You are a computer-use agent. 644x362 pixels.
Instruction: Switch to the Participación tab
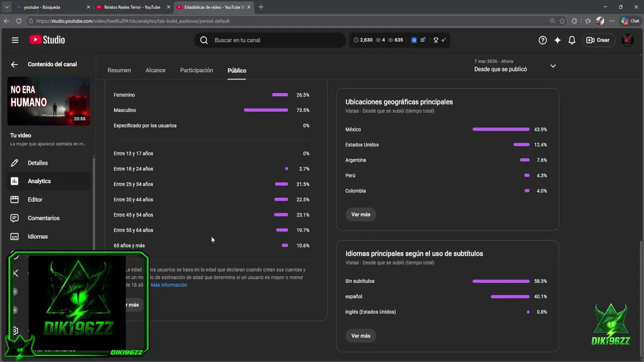coord(197,70)
